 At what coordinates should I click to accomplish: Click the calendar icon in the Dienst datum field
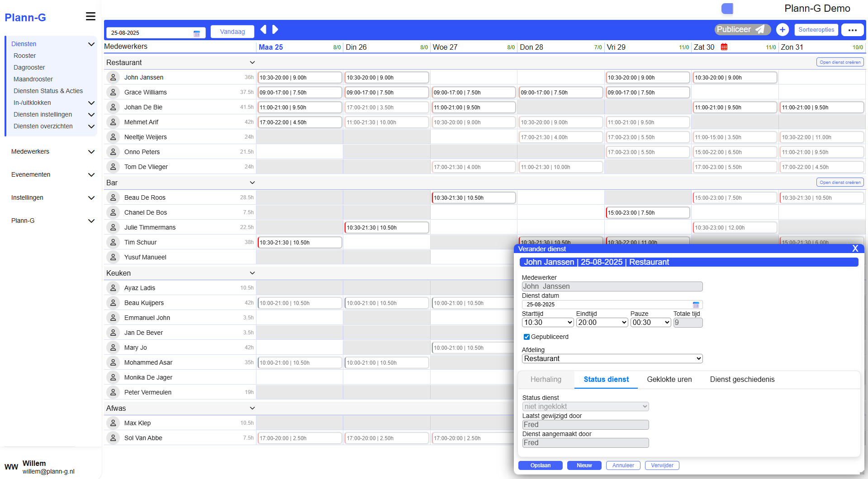click(696, 304)
